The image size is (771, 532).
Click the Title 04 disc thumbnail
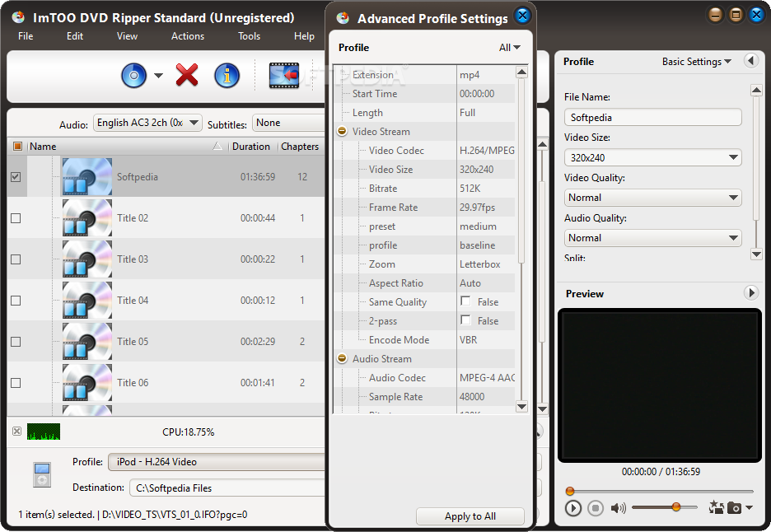point(87,301)
